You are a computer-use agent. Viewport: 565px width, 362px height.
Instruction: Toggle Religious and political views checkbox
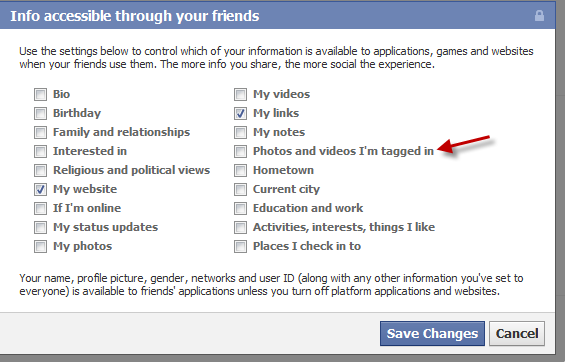(40, 170)
